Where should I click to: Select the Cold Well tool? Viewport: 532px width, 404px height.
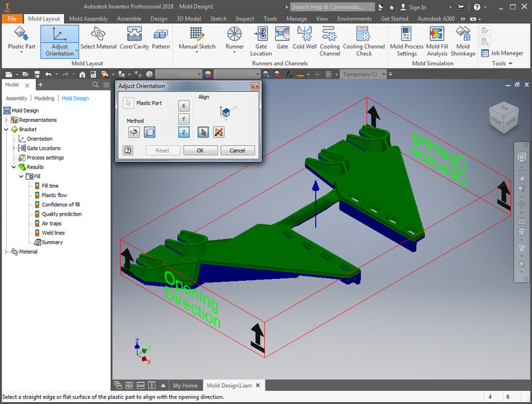coord(304,38)
